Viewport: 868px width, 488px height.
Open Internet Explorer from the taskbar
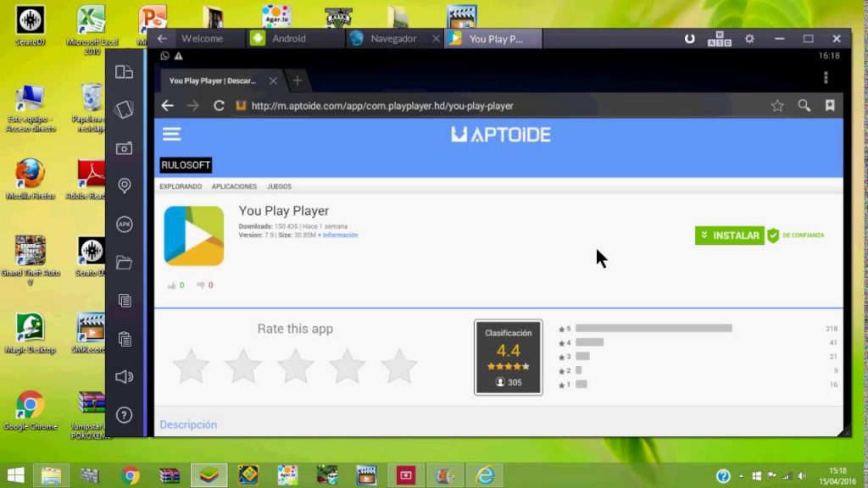(485, 475)
